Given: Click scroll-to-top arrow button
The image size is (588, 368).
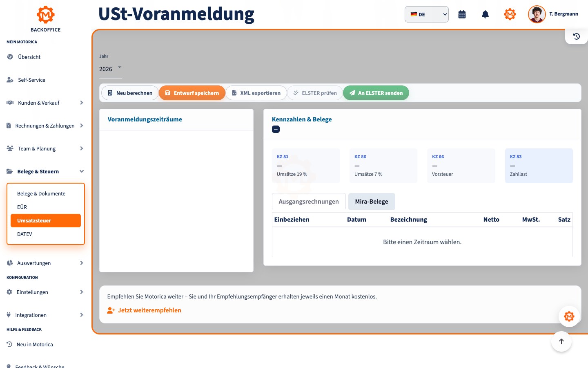Looking at the screenshot, I should point(561,341).
